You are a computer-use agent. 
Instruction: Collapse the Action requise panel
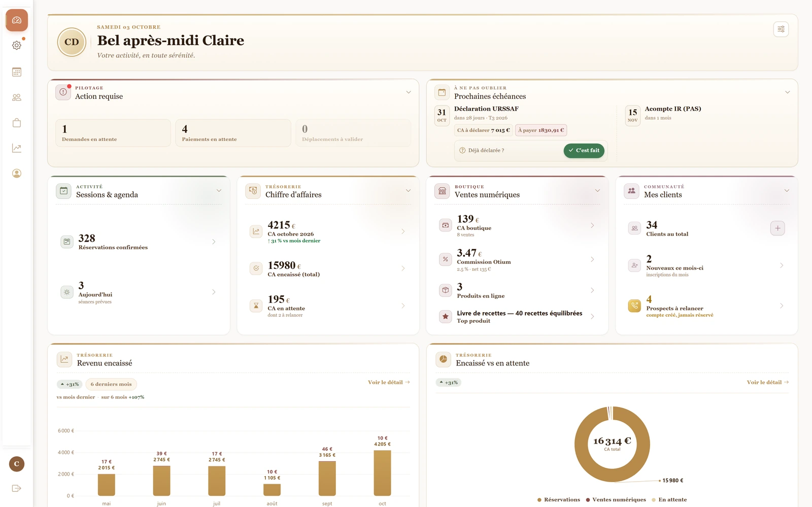coord(409,92)
